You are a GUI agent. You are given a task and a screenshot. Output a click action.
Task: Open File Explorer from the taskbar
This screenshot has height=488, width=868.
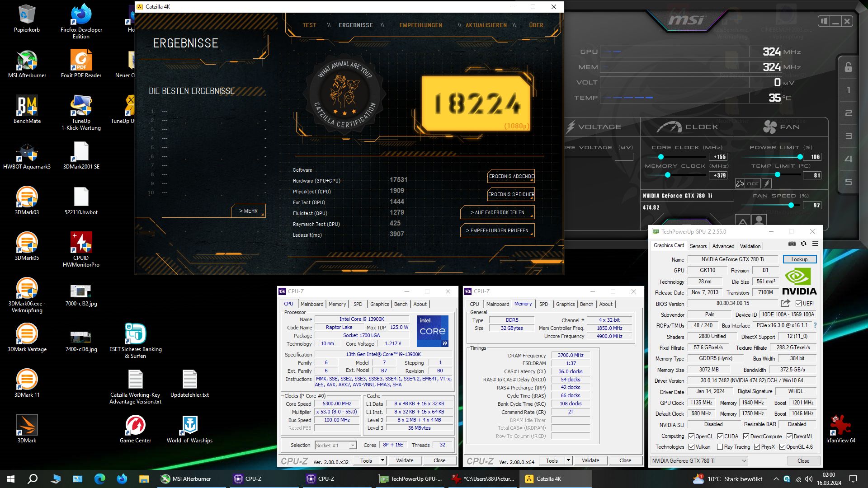(144, 479)
